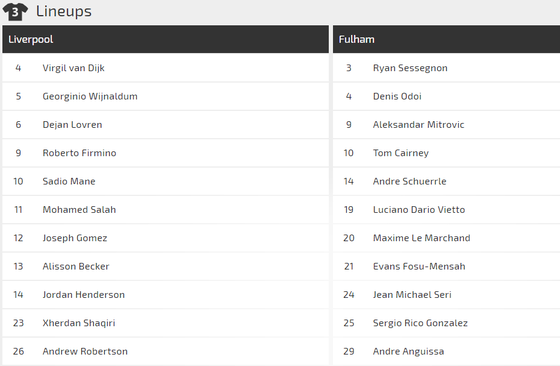Image resolution: width=560 pixels, height=366 pixels.
Task: Click Andrew Robertson's name
Action: [85, 351]
